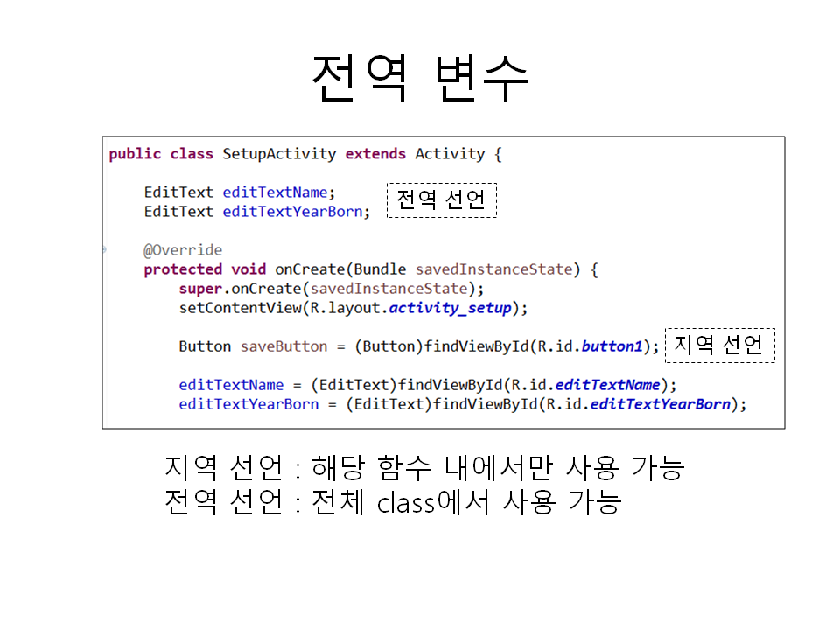Click the slide title '전역 변수'
The width and height of the screenshot is (840, 630).
pyautogui.click(x=420, y=78)
